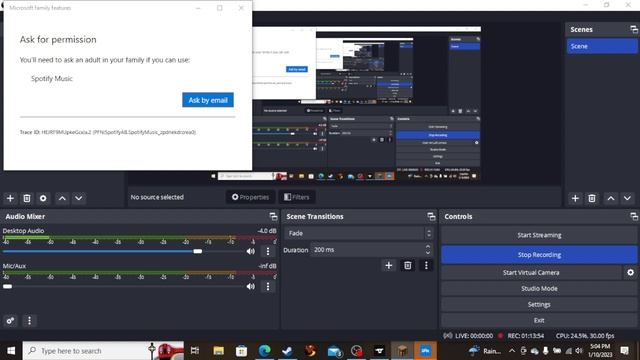
Task: Switch to Microsoft family features taskbar icon
Action: pyautogui.click(x=425, y=351)
